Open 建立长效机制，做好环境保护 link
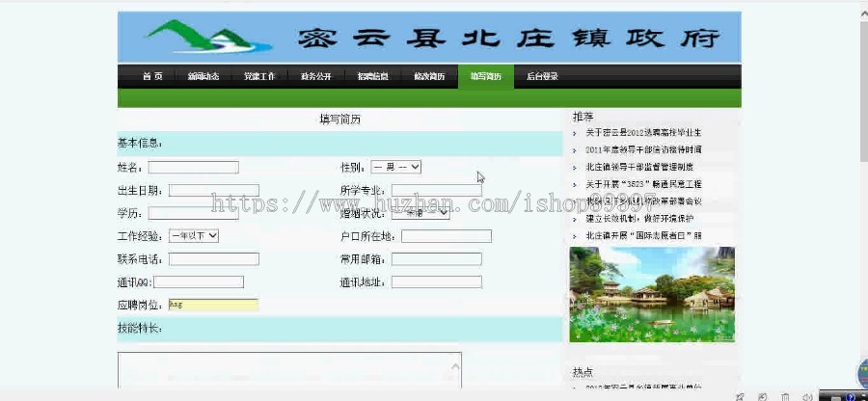Screen dimensions: 868x401 tap(639, 219)
